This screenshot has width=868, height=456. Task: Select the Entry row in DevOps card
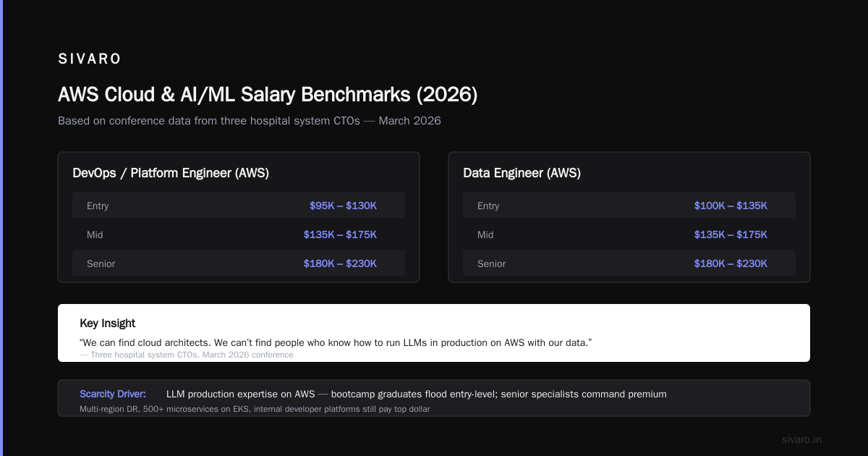click(239, 206)
